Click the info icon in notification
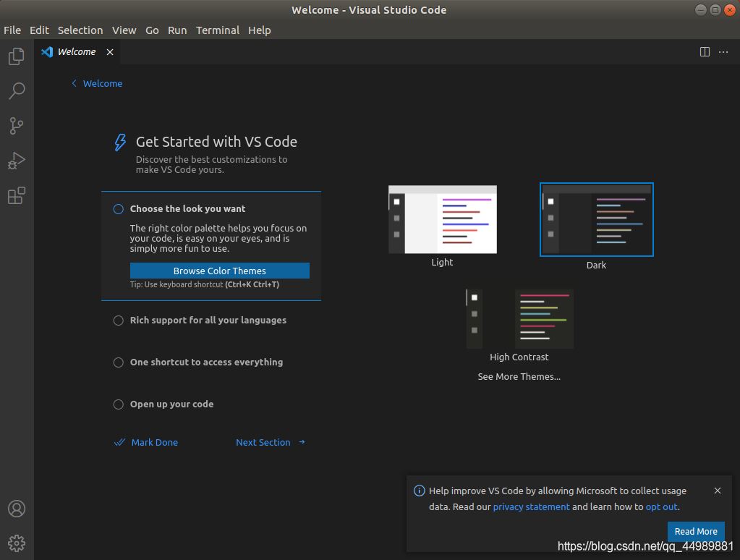Screen dimensions: 740x560 [x=419, y=491]
